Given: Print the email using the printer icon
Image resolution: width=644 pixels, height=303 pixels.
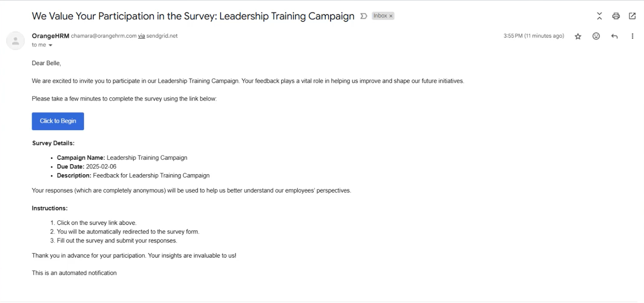Looking at the screenshot, I should pos(616,16).
